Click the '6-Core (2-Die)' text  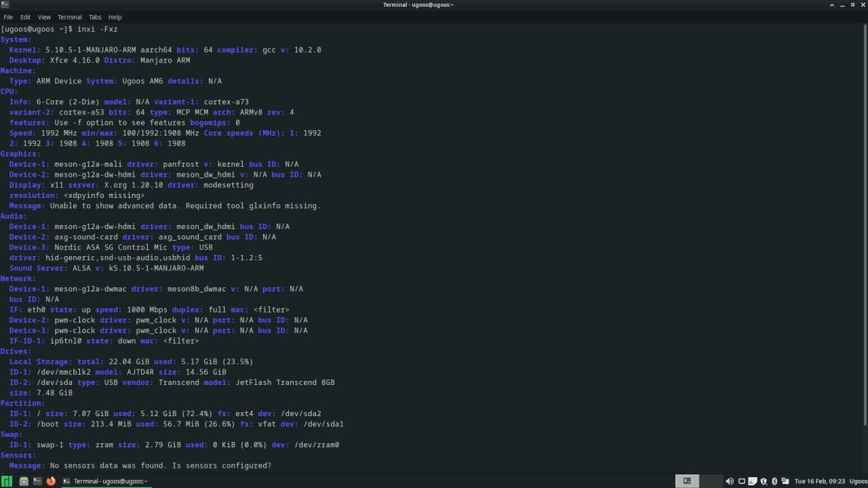click(68, 102)
